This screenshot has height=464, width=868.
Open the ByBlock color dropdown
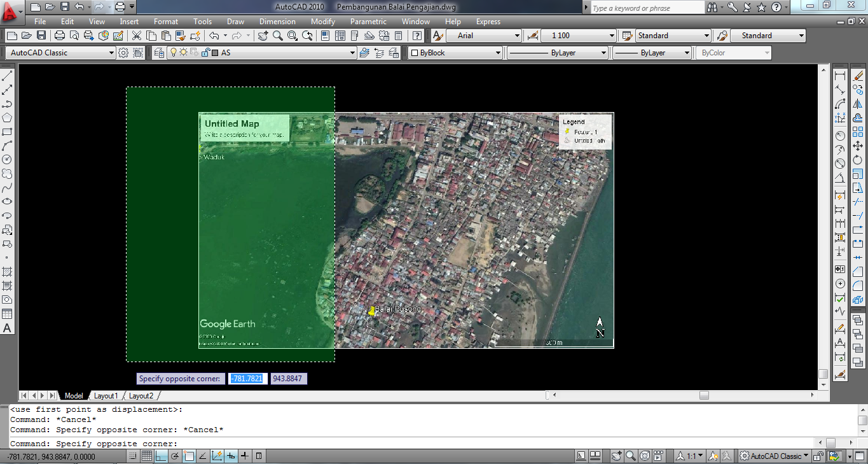[456, 53]
